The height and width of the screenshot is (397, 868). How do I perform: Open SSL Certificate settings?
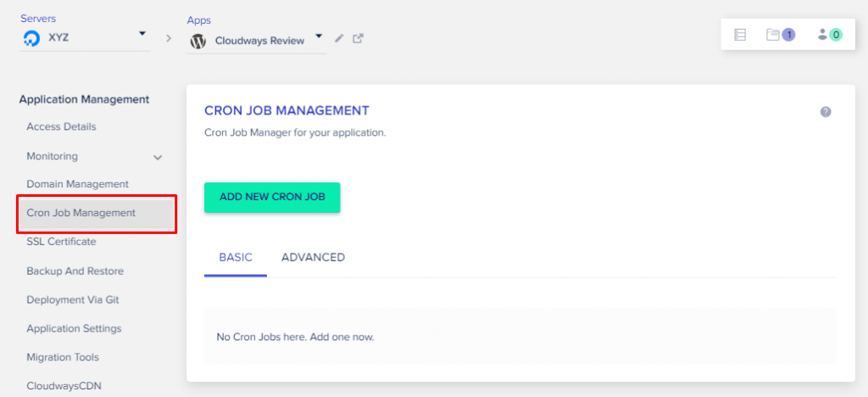click(x=61, y=242)
